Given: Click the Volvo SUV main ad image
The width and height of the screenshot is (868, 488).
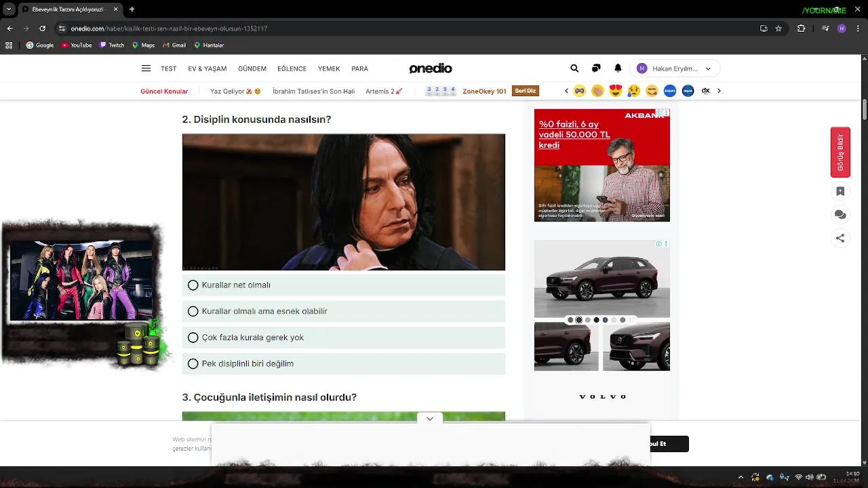Looking at the screenshot, I should (x=602, y=279).
